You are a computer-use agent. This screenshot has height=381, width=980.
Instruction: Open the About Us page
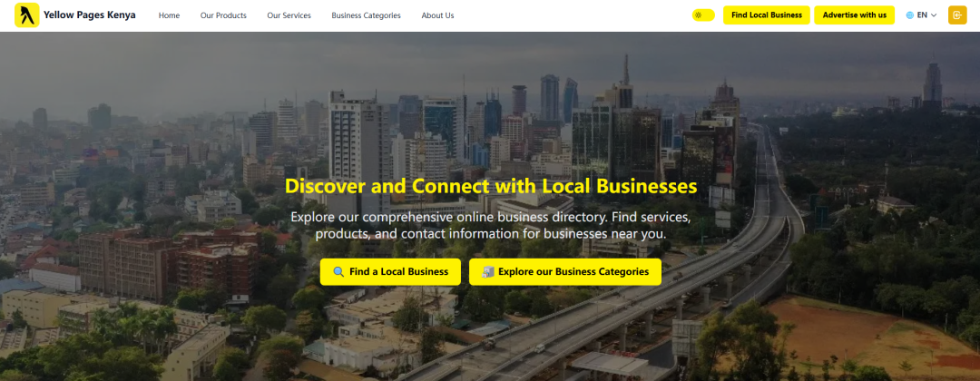pos(437,15)
